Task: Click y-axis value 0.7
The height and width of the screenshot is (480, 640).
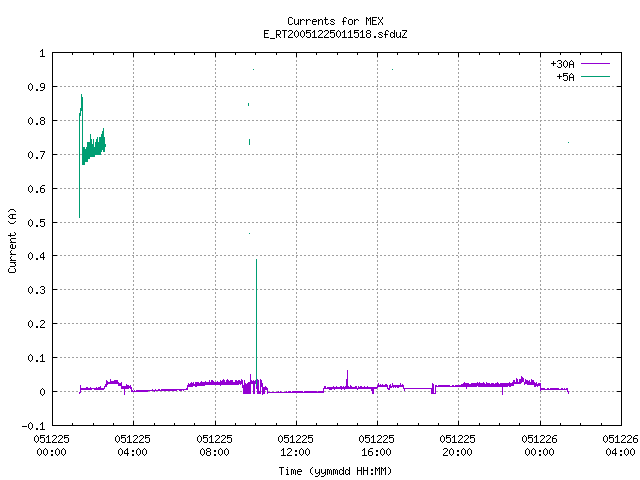Action: click(x=36, y=155)
